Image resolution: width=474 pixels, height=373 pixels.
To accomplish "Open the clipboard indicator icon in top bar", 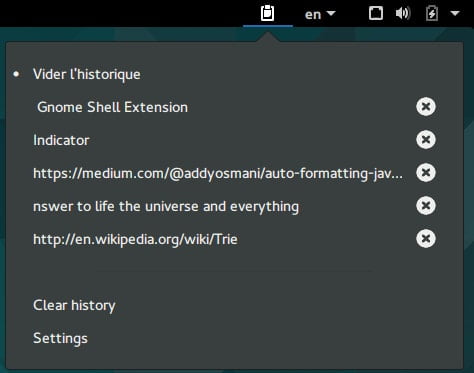I will coord(267,13).
